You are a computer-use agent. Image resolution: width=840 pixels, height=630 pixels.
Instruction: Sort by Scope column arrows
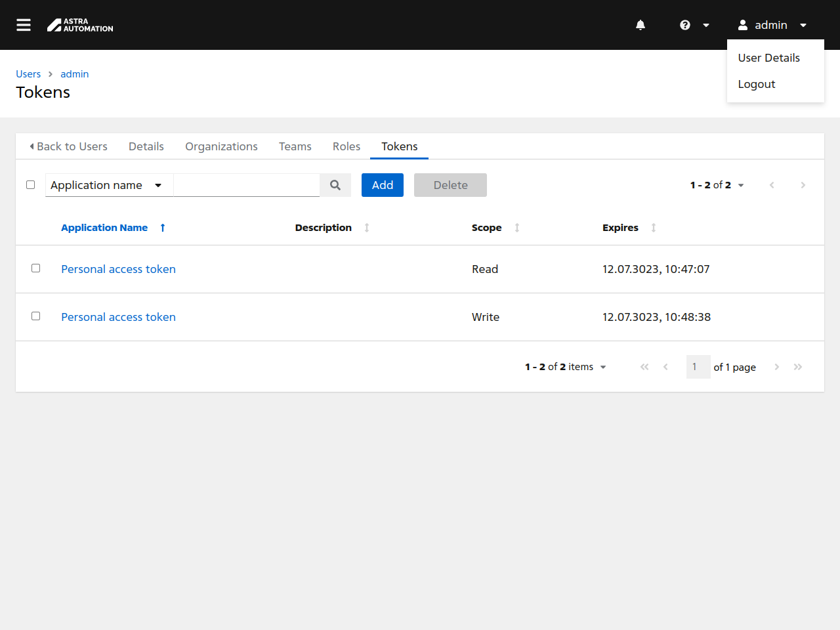(x=517, y=228)
